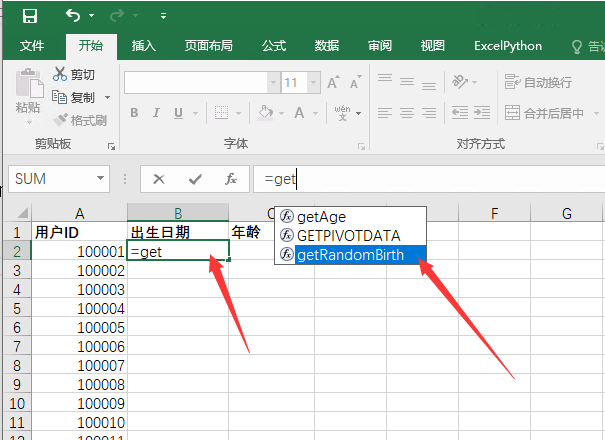This screenshot has width=605, height=440.
Task: Click the Decrease Indent icon
Action: click(460, 113)
